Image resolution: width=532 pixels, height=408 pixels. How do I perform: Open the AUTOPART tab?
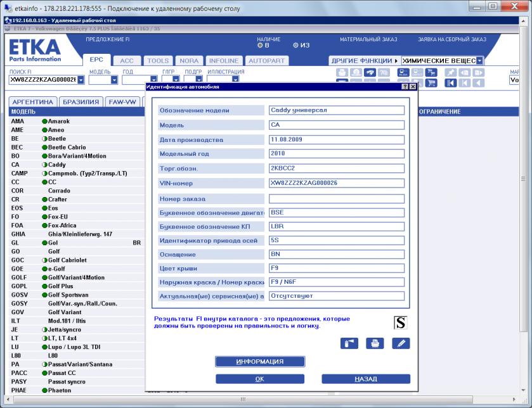[267, 61]
